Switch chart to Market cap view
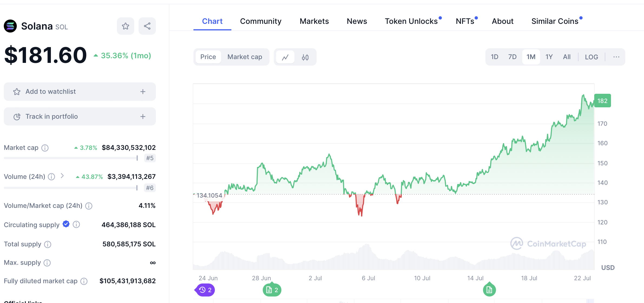Viewport: 644px width, 303px height. [x=245, y=57]
